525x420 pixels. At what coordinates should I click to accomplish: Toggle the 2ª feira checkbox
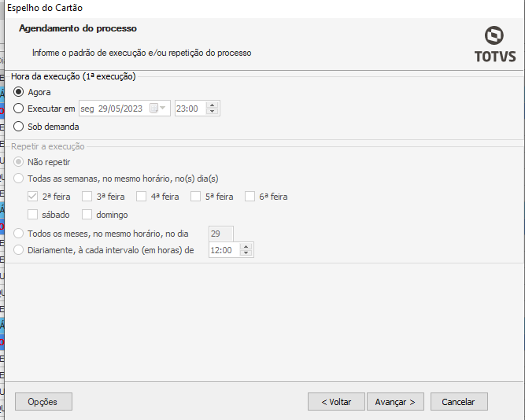[33, 197]
